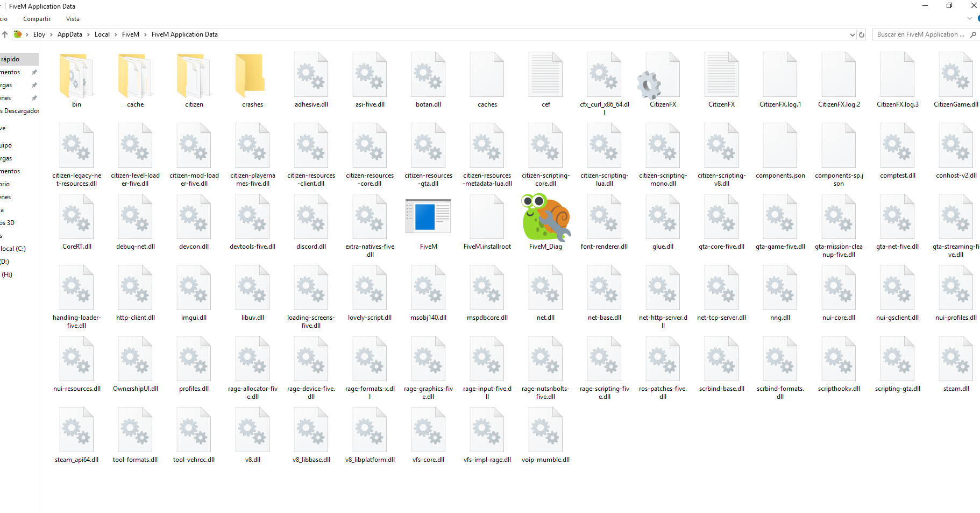Select the (H:) drive in sidebar
The height and width of the screenshot is (513, 980).
pyautogui.click(x=7, y=275)
